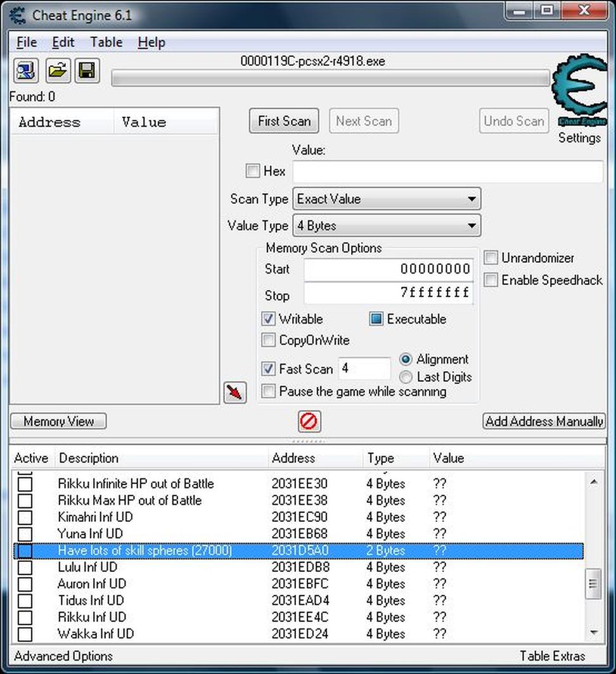Open the Cheat Engine logo settings
The height and width of the screenshot is (674, 616).
pos(580,91)
